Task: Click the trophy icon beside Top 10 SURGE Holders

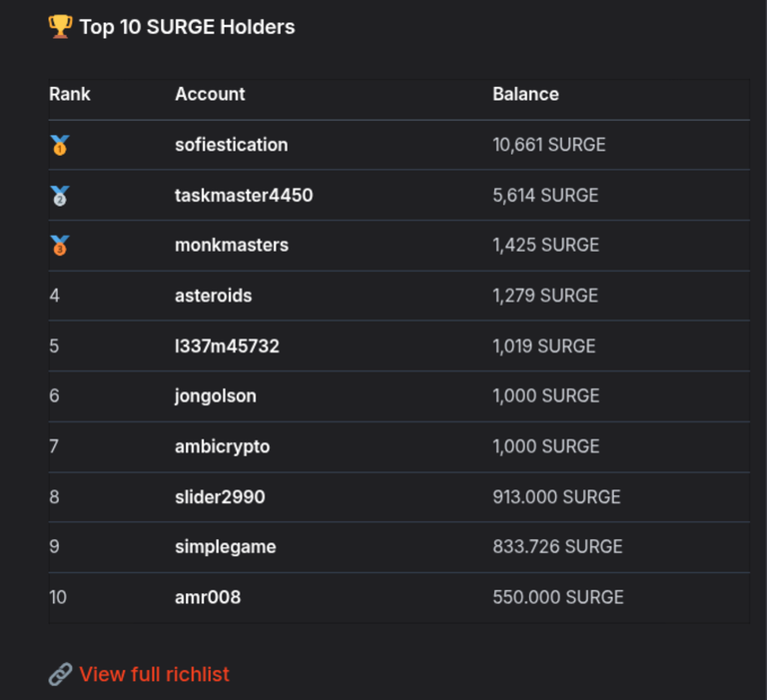Action: coord(61,26)
